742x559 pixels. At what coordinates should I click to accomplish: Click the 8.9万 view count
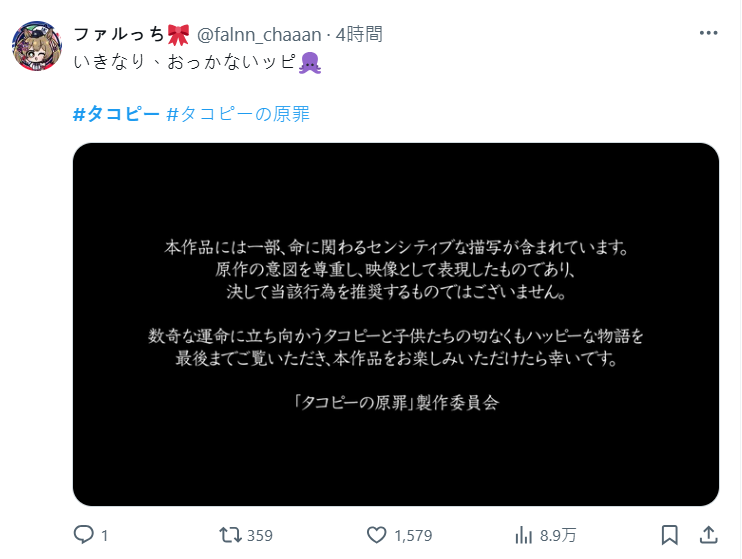click(x=558, y=536)
